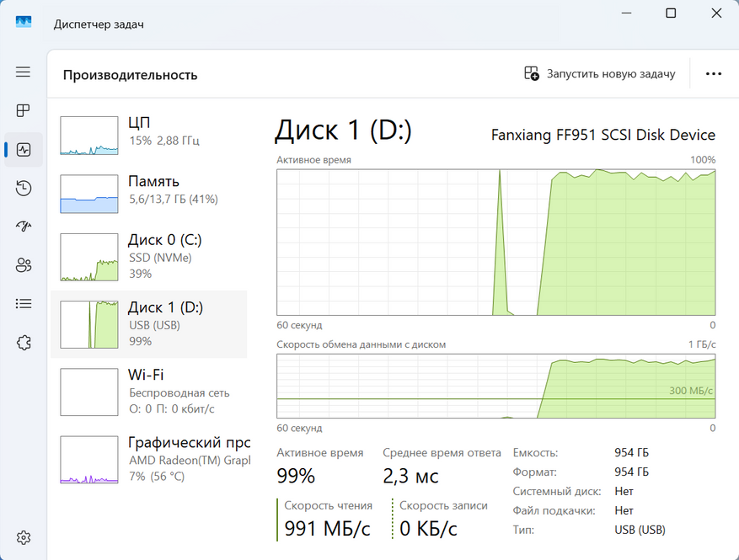Image resolution: width=739 pixels, height=560 pixels.
Task: Click the Task Manager app icon
Action: (23, 22)
